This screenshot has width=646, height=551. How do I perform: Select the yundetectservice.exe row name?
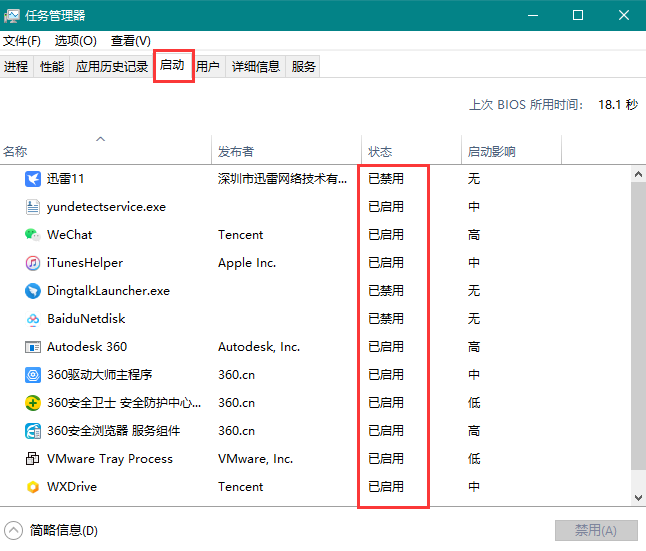pos(106,207)
